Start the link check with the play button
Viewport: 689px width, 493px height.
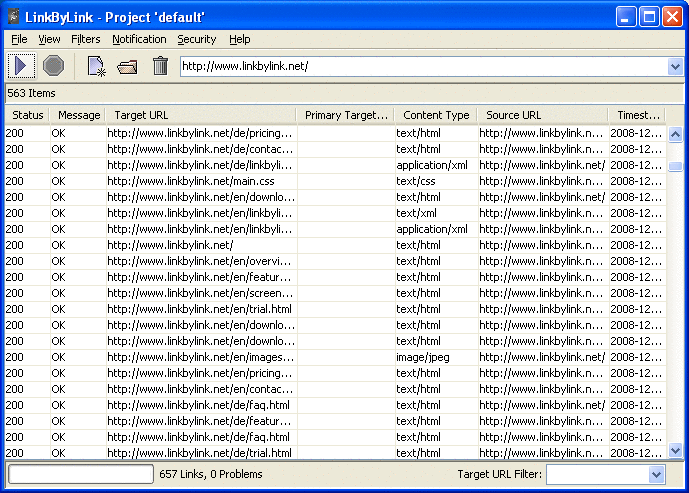(21, 66)
